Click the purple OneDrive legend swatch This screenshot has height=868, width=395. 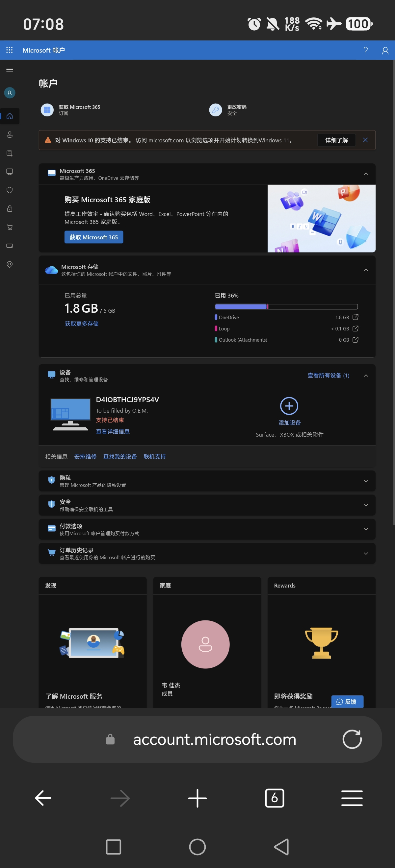point(216,317)
